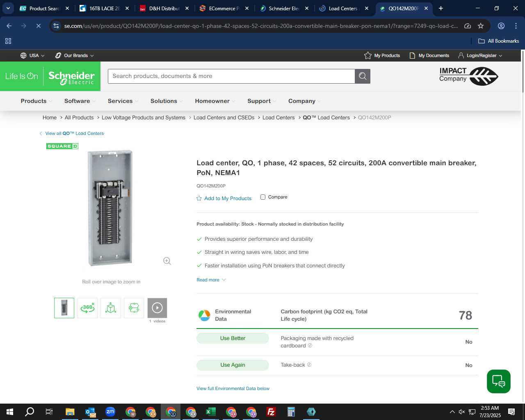Click info icon next to Take-back
Image resolution: width=525 pixels, height=420 pixels.
pyautogui.click(x=309, y=365)
